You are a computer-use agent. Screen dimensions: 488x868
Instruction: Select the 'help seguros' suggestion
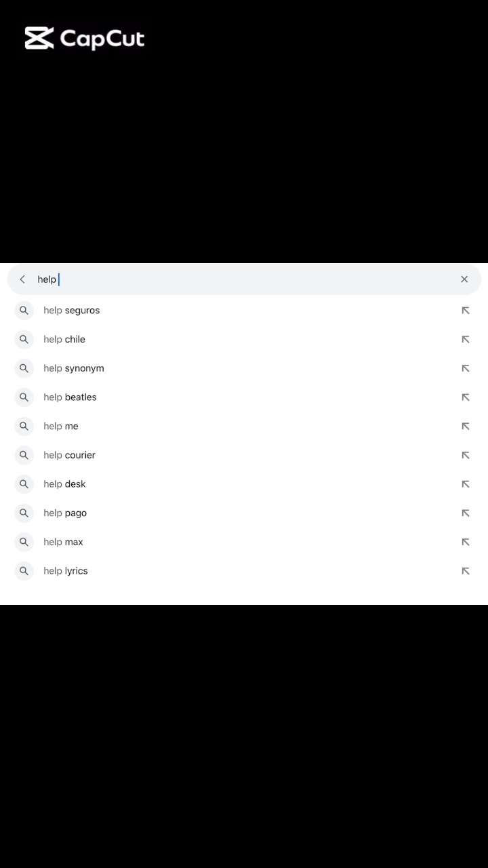tap(72, 311)
